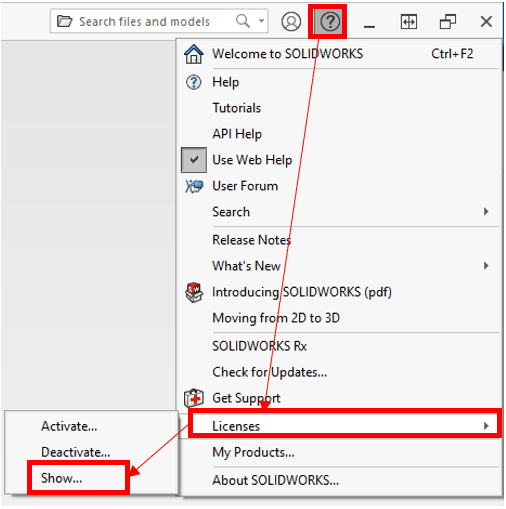This screenshot has height=509, width=506.
Task: Open About SOLIDWORKS...
Action: [x=340, y=480]
